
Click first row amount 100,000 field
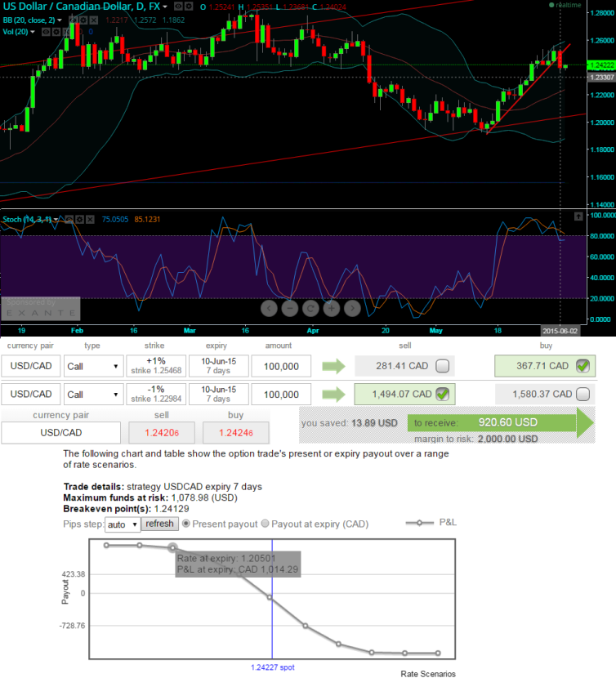tap(281, 366)
